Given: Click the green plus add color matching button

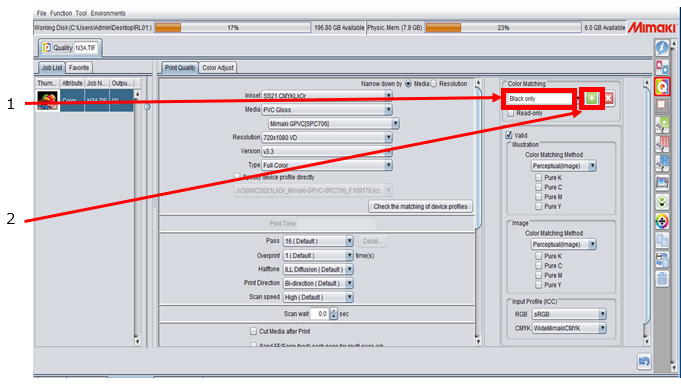Looking at the screenshot, I should tap(592, 99).
